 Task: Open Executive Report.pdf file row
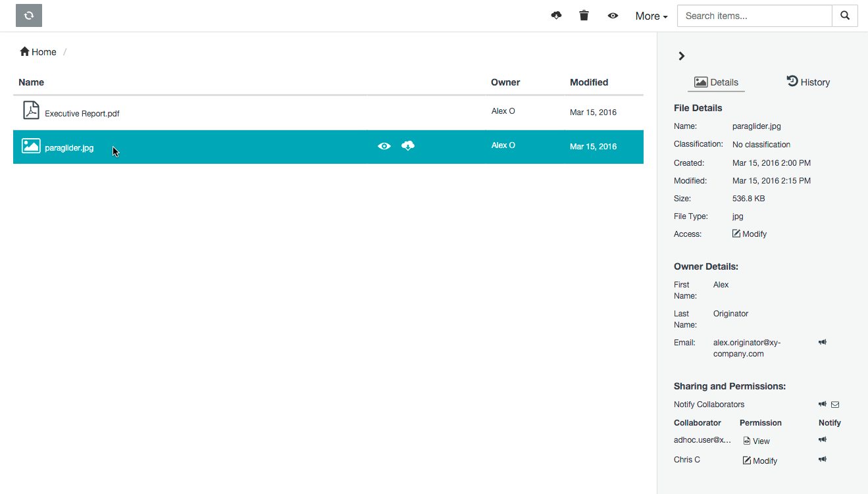pos(82,113)
